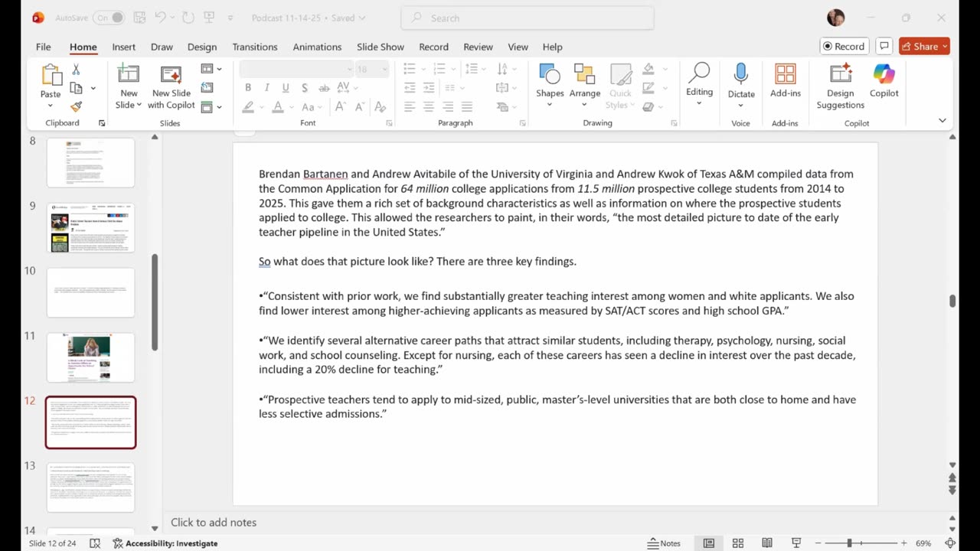Switch to the Insert tab
Viewport: 980px width, 551px height.
point(124,47)
